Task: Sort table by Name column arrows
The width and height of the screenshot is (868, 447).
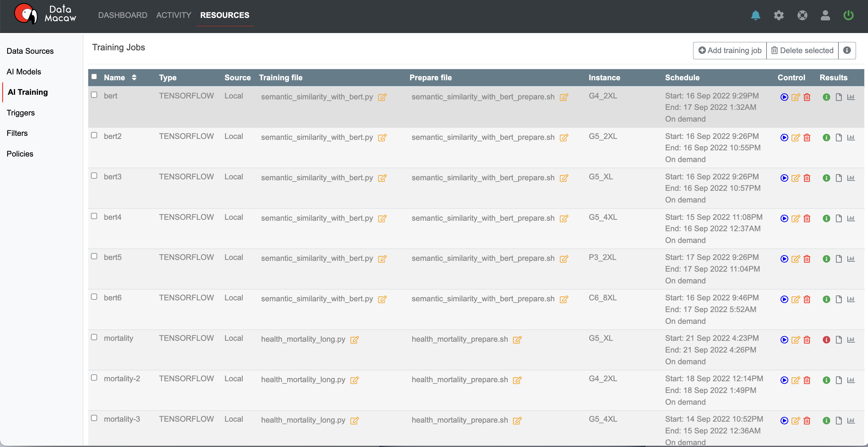Action: click(x=134, y=77)
